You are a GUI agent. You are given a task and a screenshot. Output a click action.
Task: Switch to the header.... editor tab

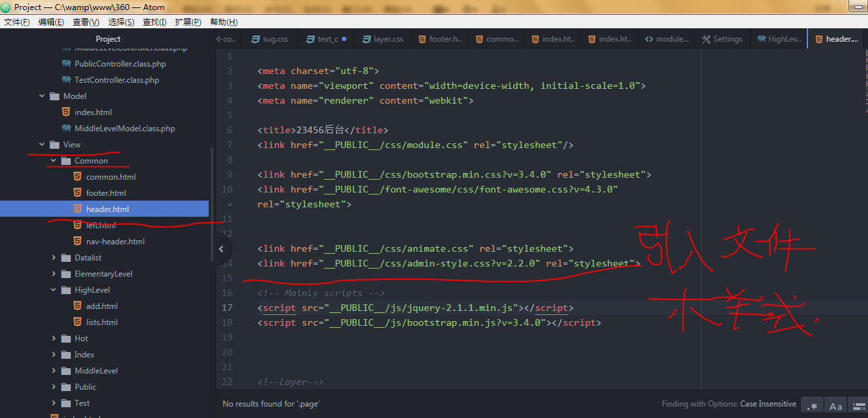point(836,39)
